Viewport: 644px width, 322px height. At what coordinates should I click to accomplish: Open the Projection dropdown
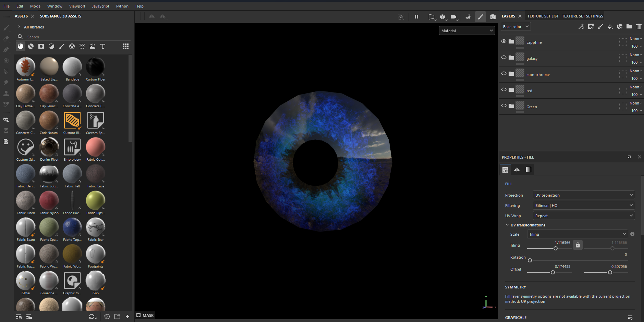583,195
